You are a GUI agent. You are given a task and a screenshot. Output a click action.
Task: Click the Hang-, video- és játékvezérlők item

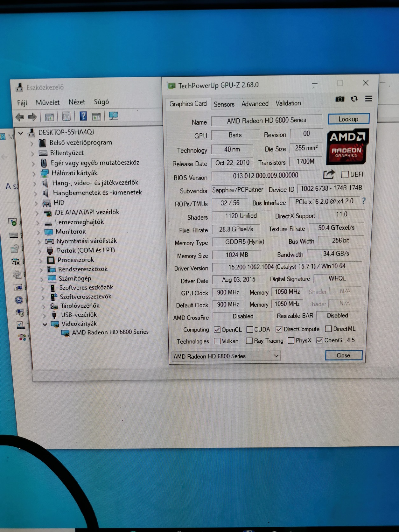point(95,183)
